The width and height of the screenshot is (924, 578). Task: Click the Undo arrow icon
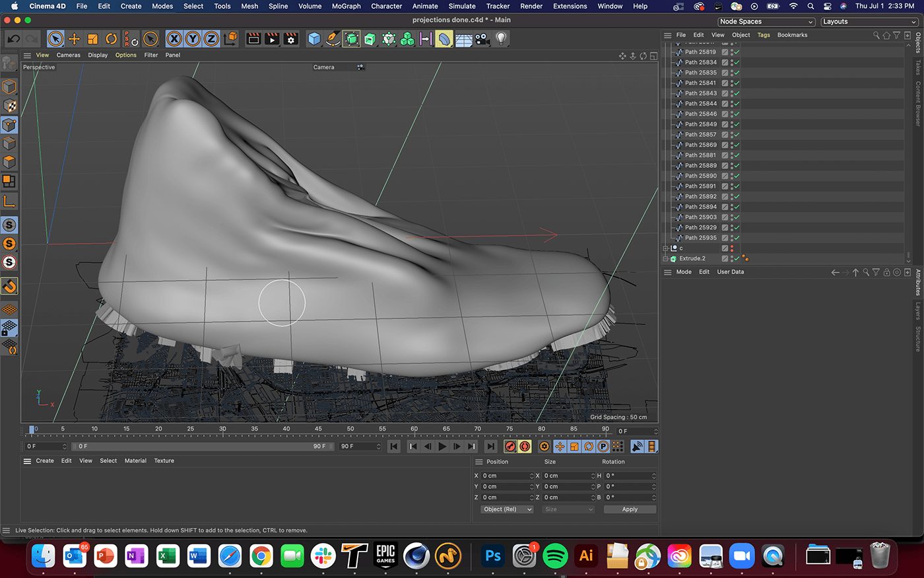13,39
